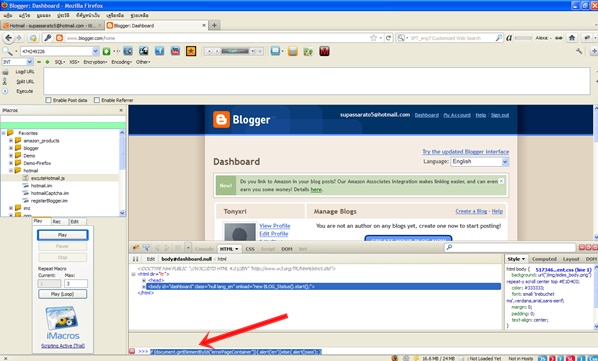The height and width of the screenshot is (361, 598).
Task: Bookmark page with the star icon
Action: tap(373, 38)
